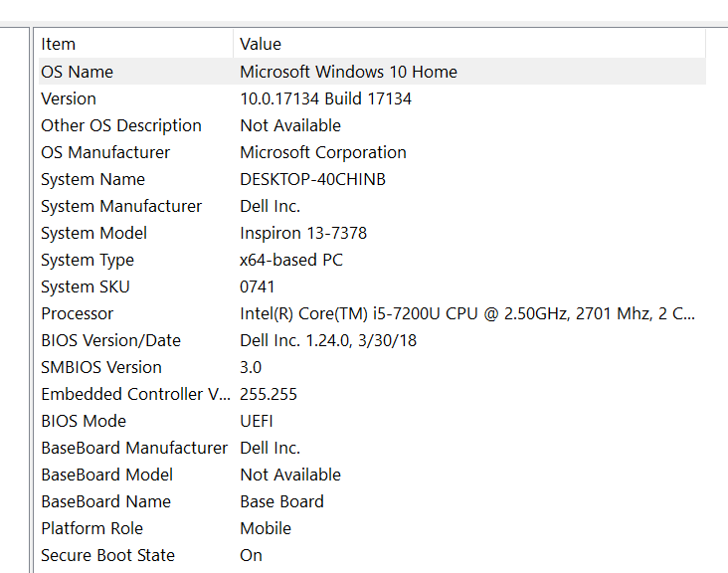Select the Secure Boot State row
The height and width of the screenshot is (573, 728).
click(107, 555)
